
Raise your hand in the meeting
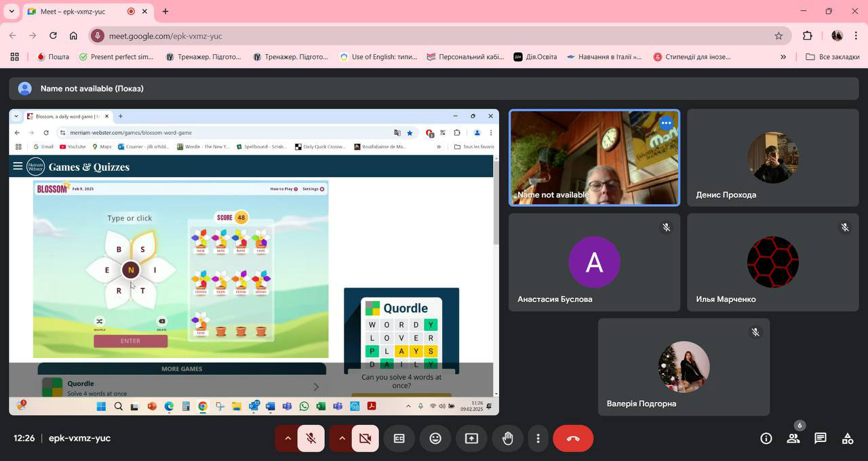click(x=507, y=439)
